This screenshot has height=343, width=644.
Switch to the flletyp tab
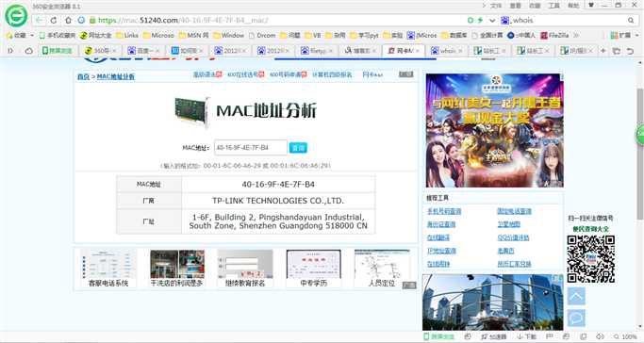coord(316,51)
